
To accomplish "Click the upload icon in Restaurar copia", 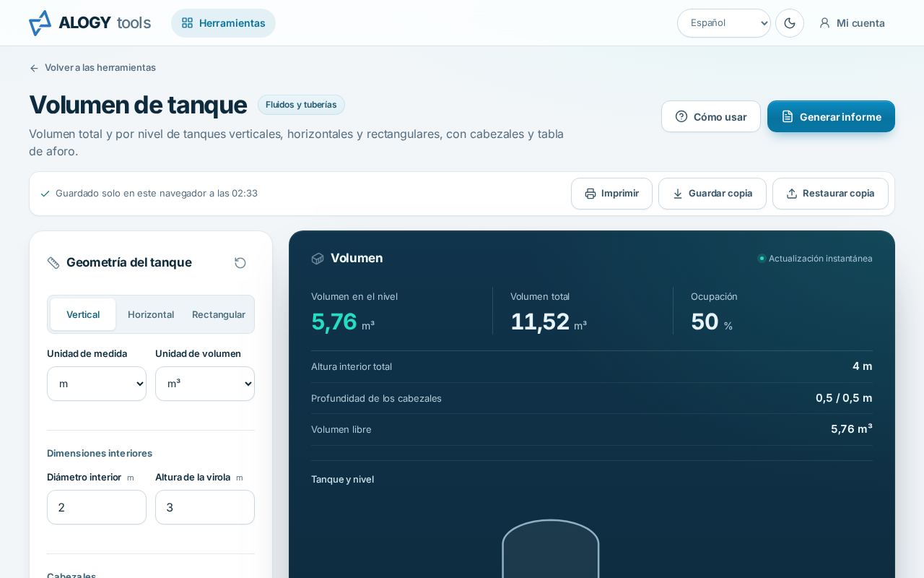I will pyautogui.click(x=792, y=194).
